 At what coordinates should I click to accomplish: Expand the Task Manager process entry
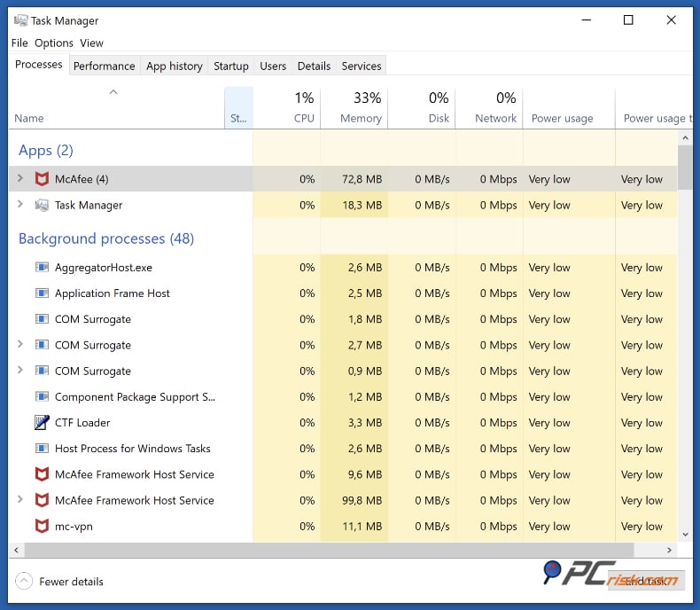[x=20, y=205]
